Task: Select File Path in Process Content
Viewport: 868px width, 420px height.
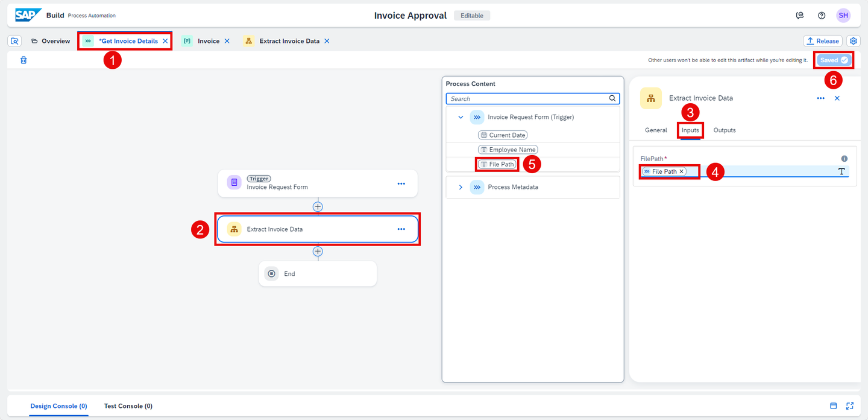Action: 497,164
